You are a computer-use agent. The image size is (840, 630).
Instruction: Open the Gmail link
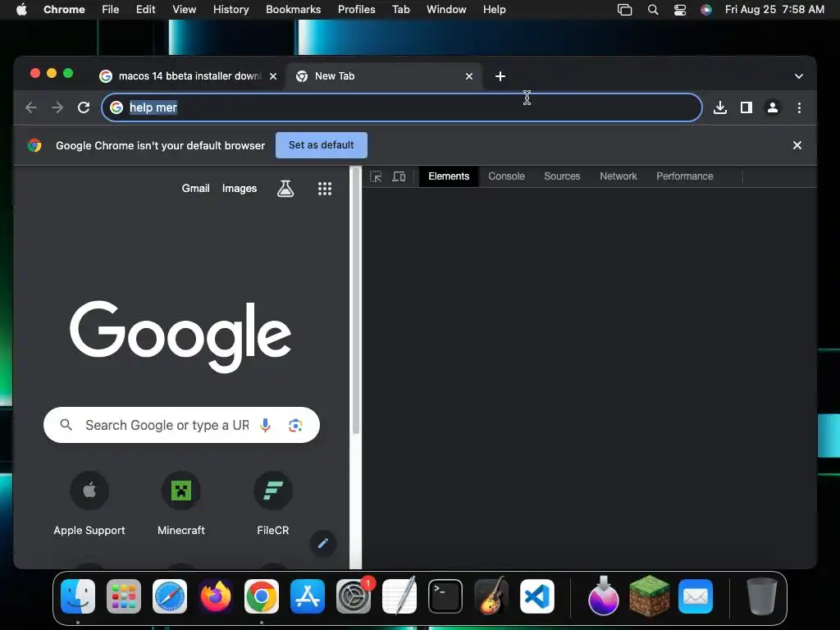click(195, 189)
